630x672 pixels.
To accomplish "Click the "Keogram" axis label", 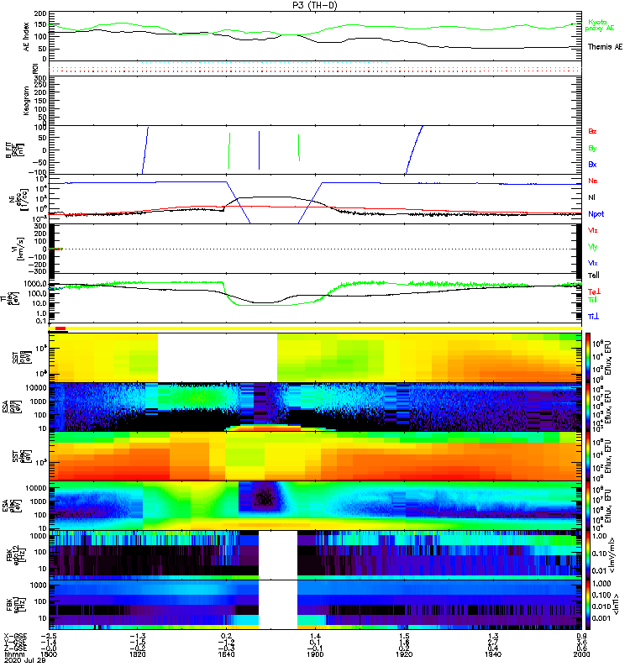I will pos(26,101).
